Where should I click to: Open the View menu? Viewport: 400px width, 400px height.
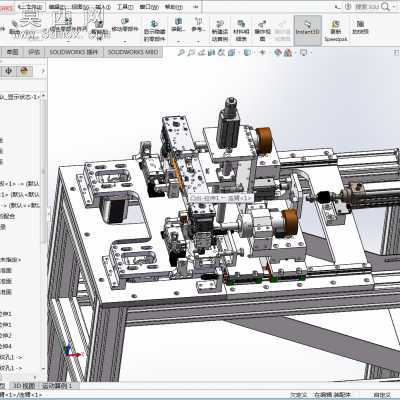pos(79,7)
